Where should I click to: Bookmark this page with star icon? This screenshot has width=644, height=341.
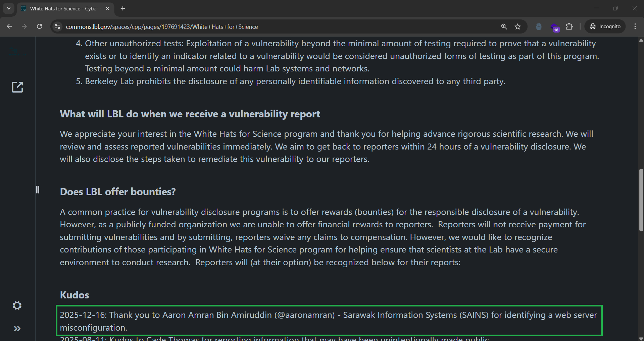tap(518, 26)
